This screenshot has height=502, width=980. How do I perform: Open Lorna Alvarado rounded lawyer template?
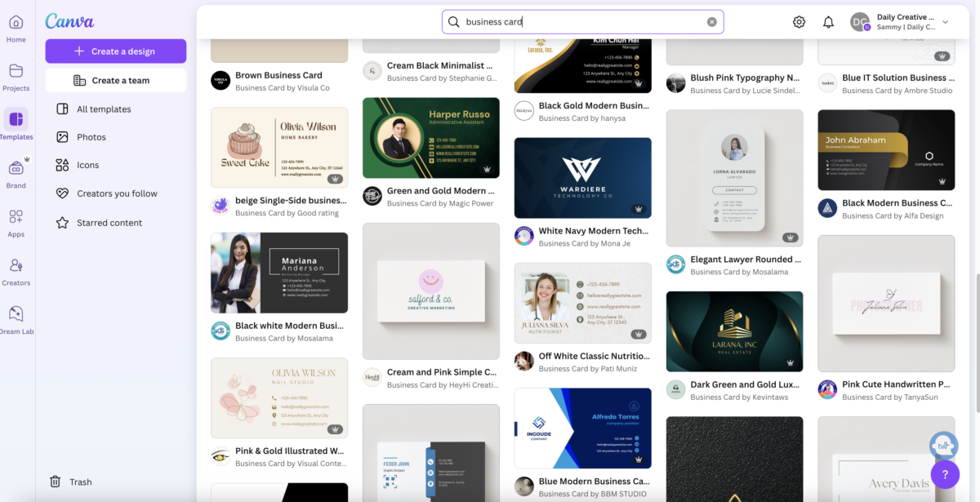[x=734, y=178]
